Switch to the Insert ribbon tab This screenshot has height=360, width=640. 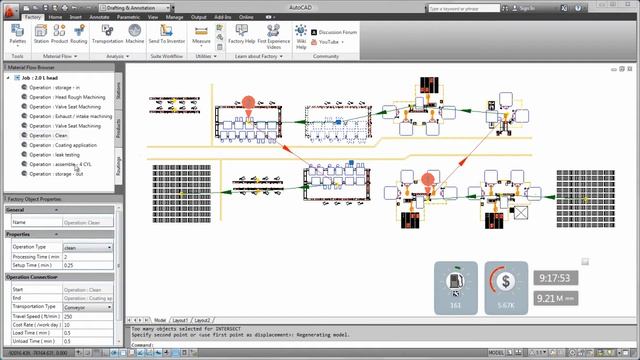point(76,17)
